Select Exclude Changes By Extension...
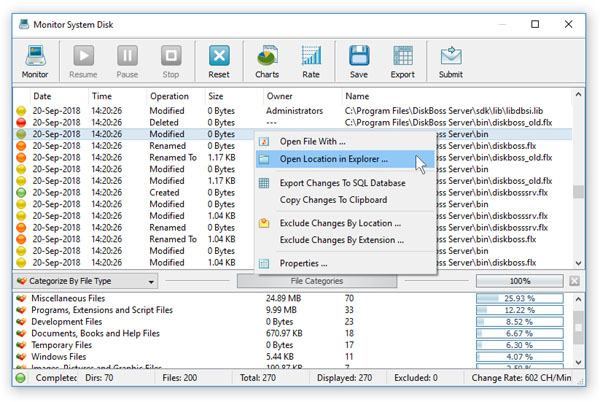The height and width of the screenshot is (402, 600). [x=345, y=240]
